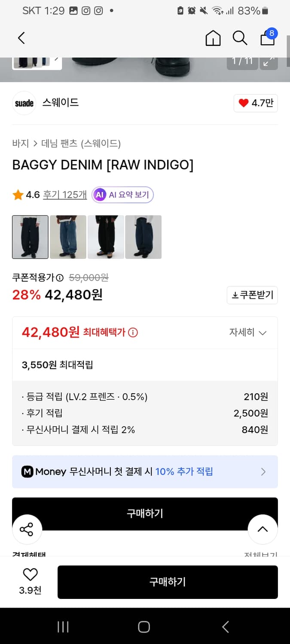Open the 후기 125개 reviews link

tap(65, 194)
